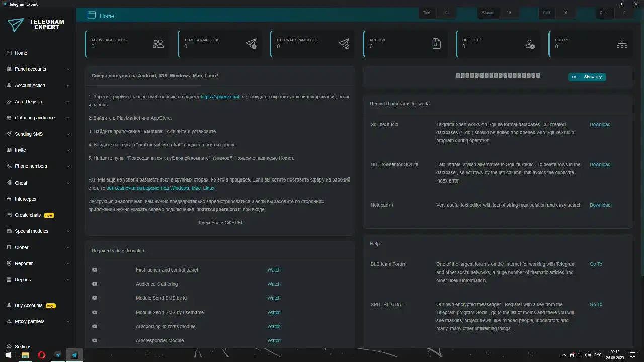
Task: Open the Windows Start menu
Action: pos(8,355)
